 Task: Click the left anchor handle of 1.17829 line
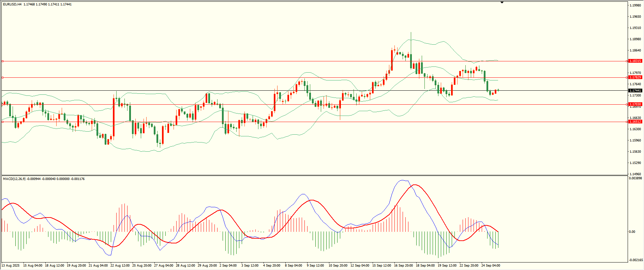click(x=2, y=77)
